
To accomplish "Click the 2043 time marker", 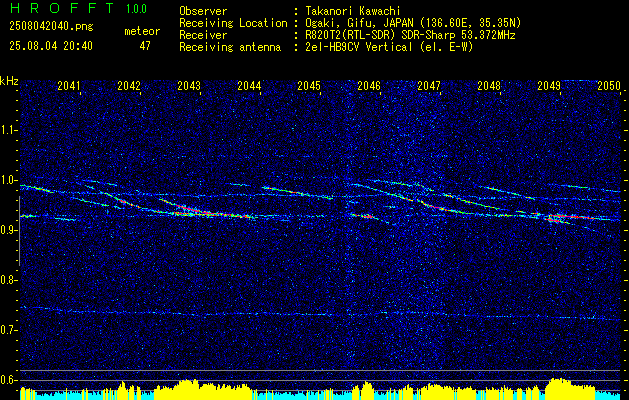I will (189, 86).
